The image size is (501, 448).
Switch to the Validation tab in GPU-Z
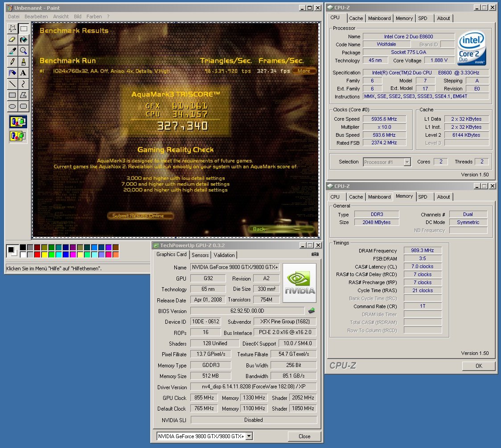[224, 255]
